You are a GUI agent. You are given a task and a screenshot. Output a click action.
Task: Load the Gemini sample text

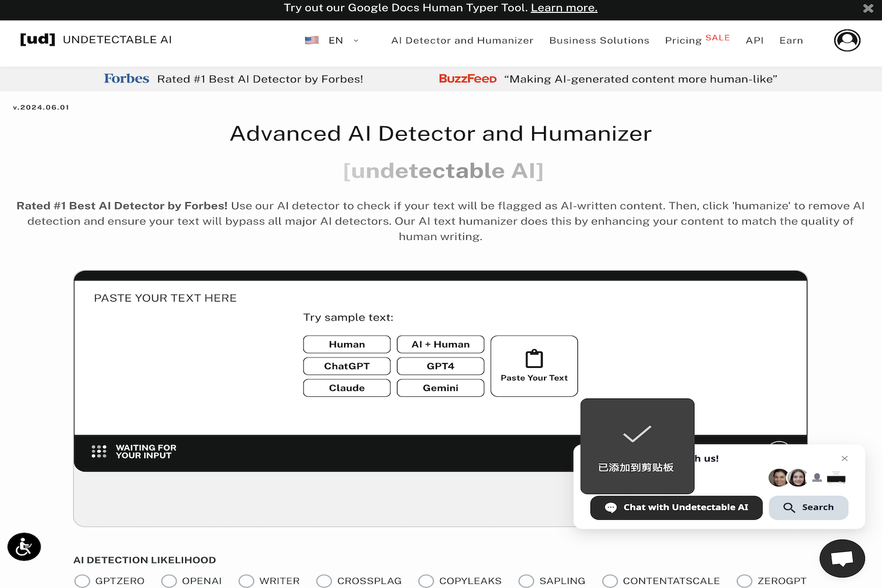tap(440, 387)
